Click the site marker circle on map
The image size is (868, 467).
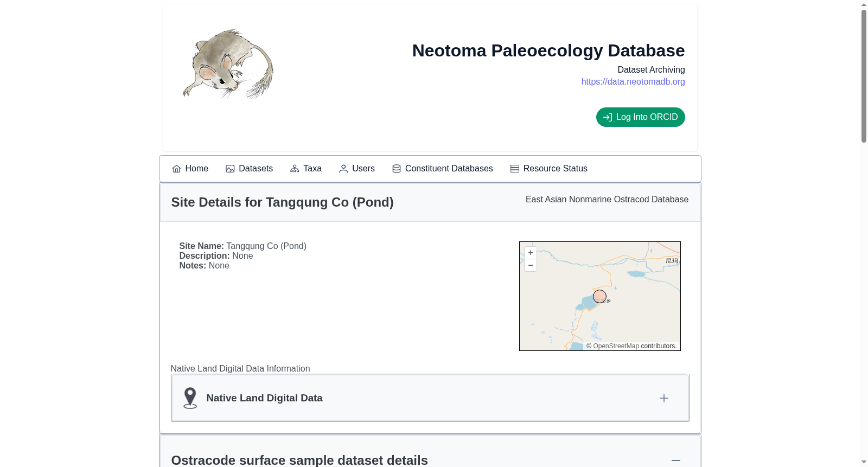pyautogui.click(x=599, y=296)
